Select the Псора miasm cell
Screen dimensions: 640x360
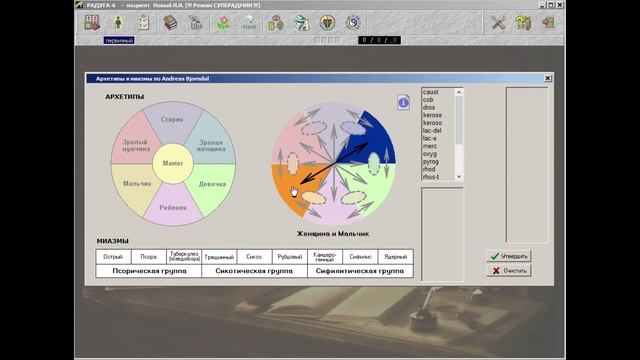point(149,257)
